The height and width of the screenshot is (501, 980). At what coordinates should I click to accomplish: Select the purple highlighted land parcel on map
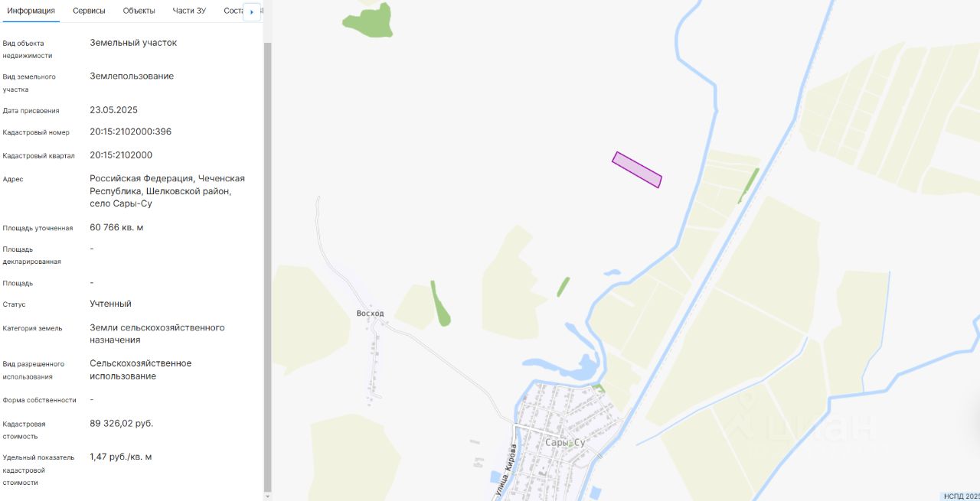tap(637, 170)
